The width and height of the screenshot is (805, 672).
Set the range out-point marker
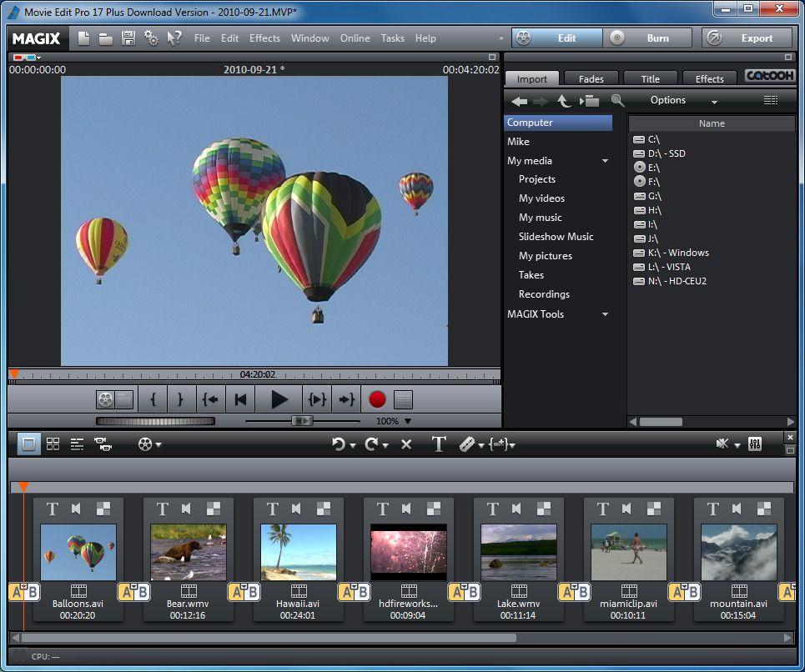[x=180, y=399]
